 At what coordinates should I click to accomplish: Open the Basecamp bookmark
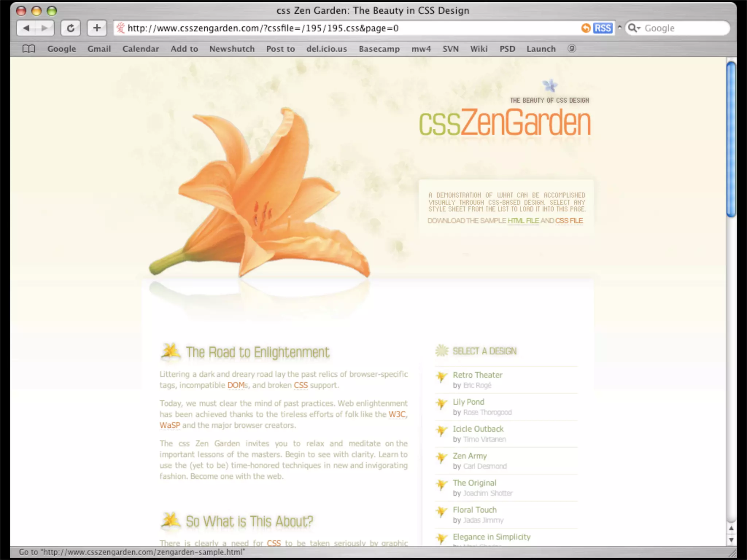379,48
